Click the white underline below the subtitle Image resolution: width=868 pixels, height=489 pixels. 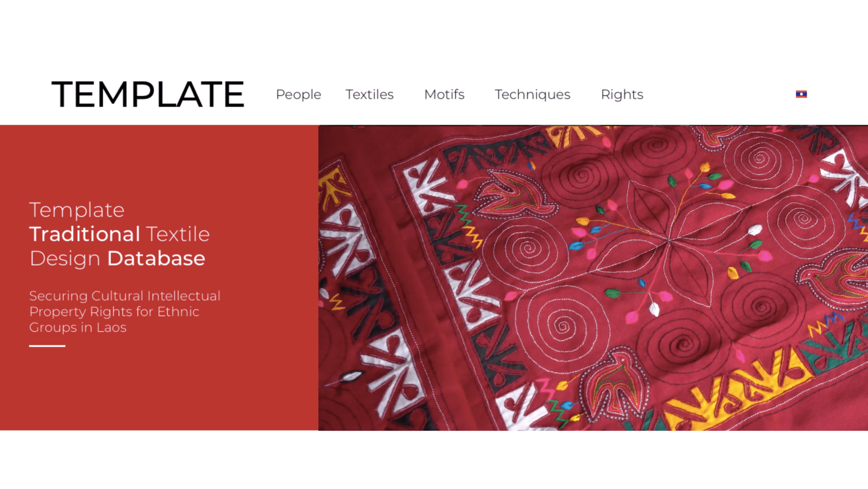pyautogui.click(x=47, y=346)
